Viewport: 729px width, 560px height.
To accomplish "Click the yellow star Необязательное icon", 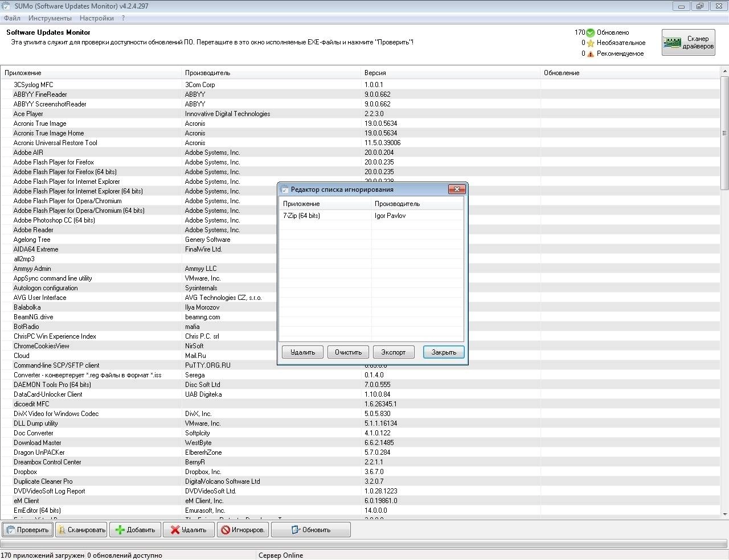I will click(591, 43).
